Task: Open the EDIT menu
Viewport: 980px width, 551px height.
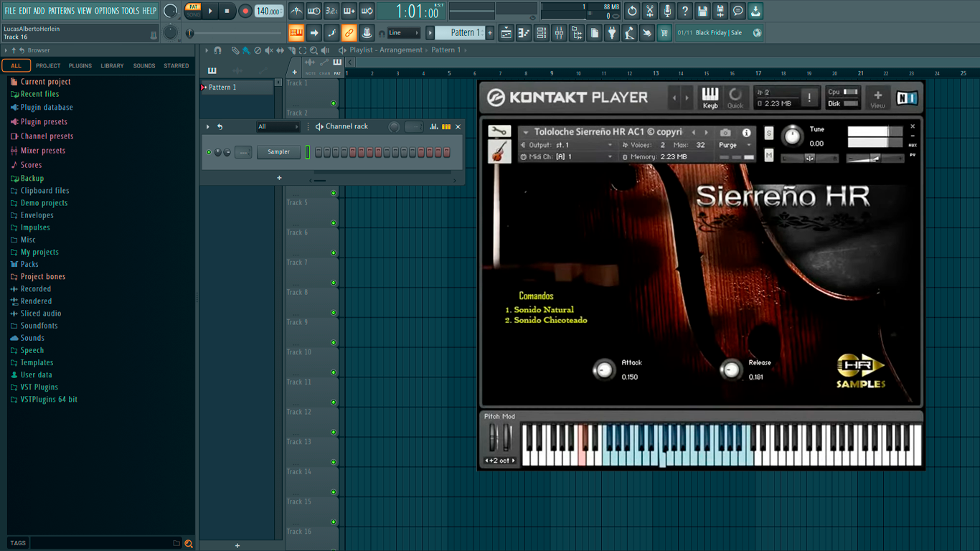Action: pyautogui.click(x=24, y=11)
